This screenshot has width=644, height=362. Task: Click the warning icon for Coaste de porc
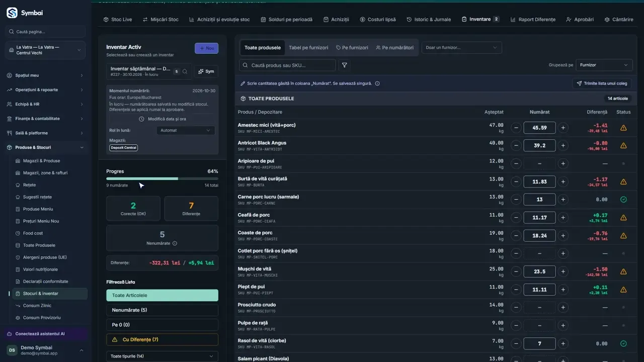point(623,235)
